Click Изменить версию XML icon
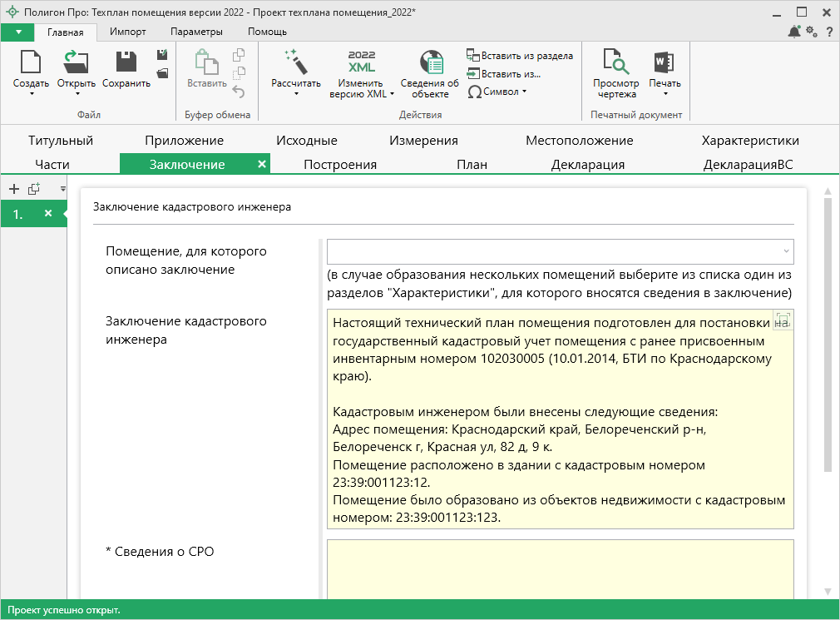The width and height of the screenshot is (840, 620). coord(362,63)
